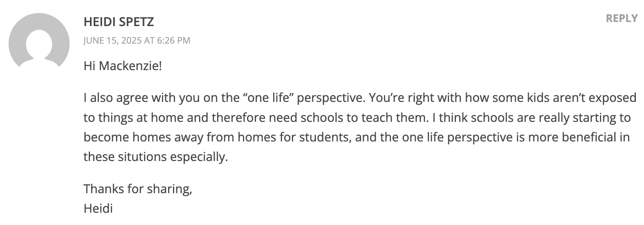Click the 'Heidi' signature at the bottom
This screenshot has height=225, width=644.
click(98, 209)
